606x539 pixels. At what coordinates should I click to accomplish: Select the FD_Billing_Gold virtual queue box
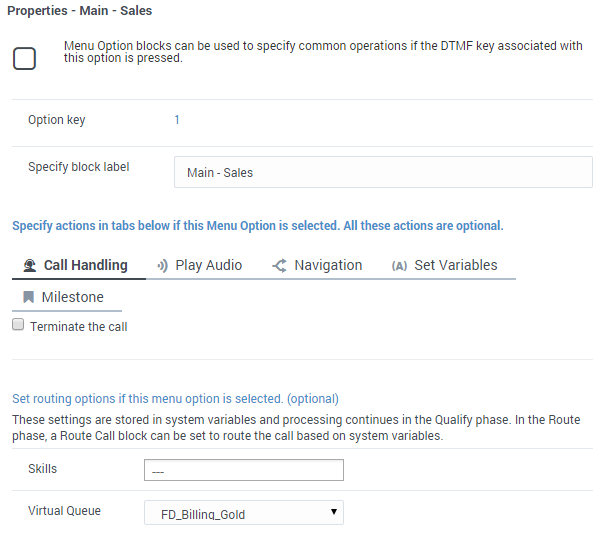[244, 513]
